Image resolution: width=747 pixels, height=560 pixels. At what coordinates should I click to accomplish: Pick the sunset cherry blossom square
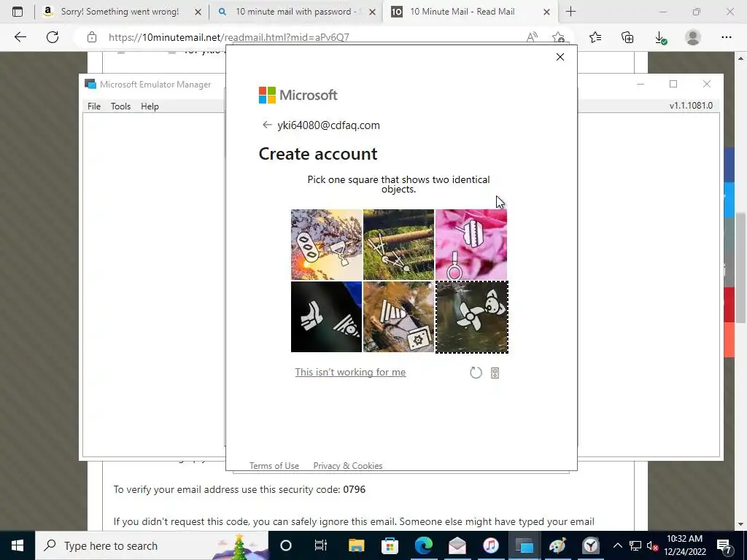click(326, 245)
